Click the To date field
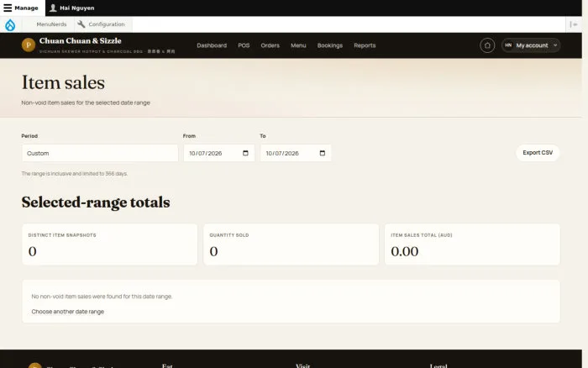 pyautogui.click(x=296, y=153)
